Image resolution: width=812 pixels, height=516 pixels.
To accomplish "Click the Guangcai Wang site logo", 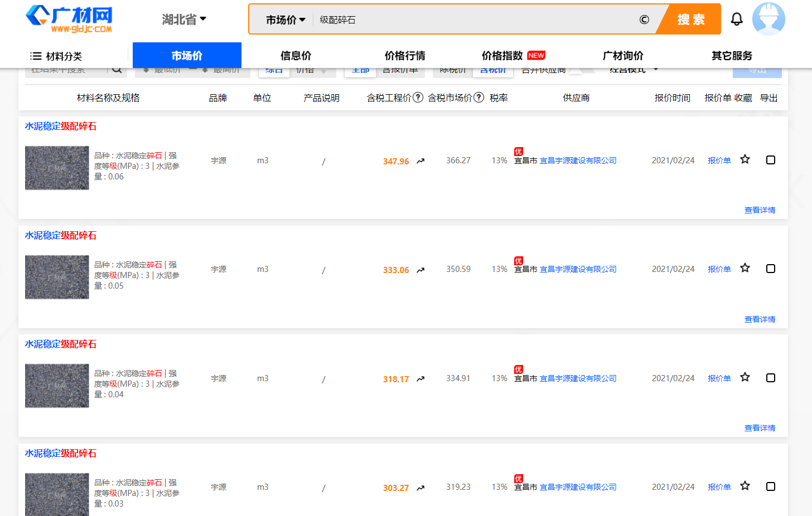I will point(69,20).
